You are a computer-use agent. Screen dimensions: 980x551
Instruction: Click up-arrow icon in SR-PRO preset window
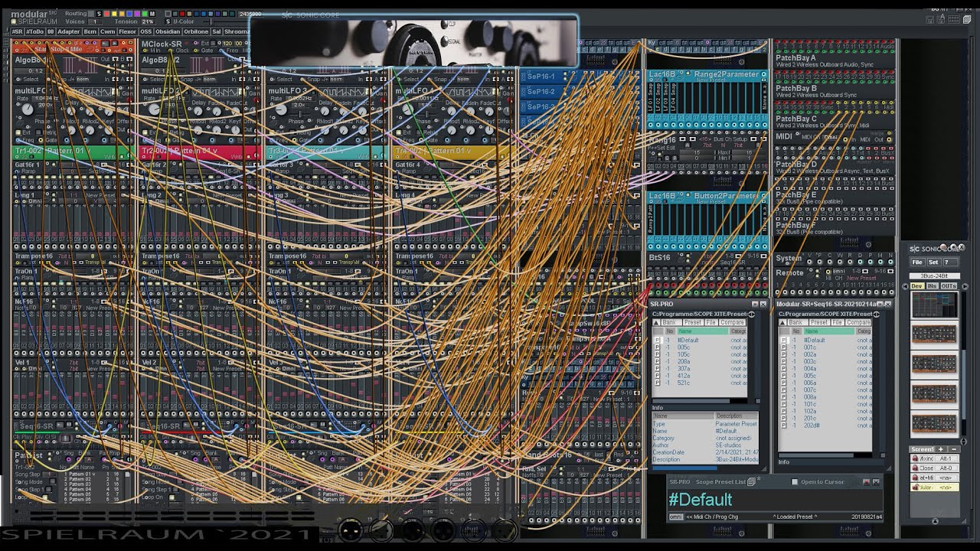pos(656,322)
